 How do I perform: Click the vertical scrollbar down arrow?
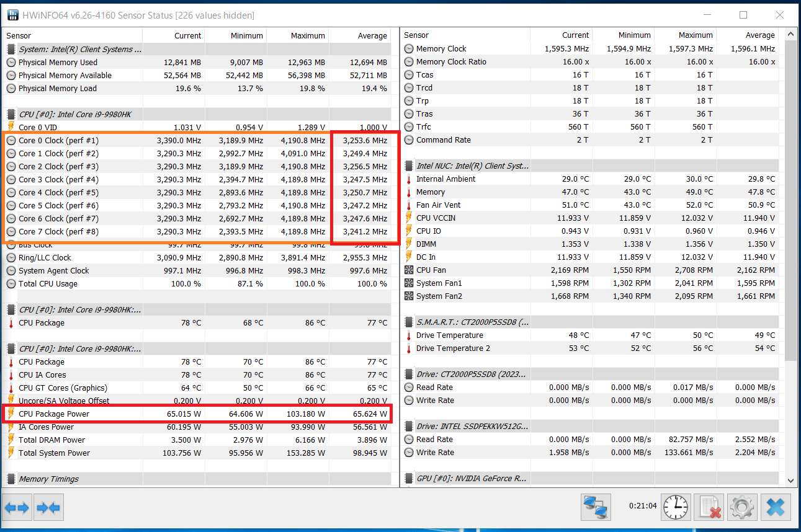pyautogui.click(x=790, y=480)
